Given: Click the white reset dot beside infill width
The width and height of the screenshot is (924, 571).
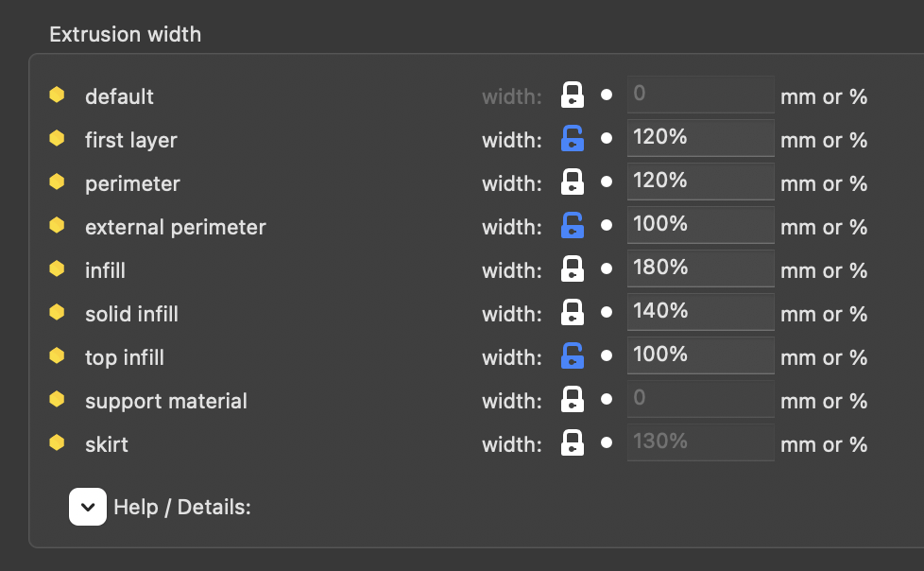Looking at the screenshot, I should point(607,270).
